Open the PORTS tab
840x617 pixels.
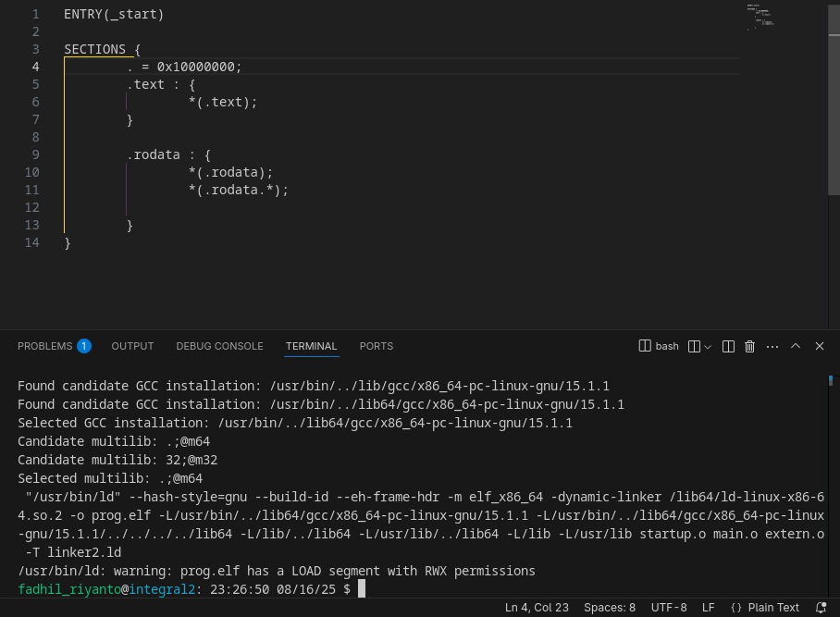[377, 346]
